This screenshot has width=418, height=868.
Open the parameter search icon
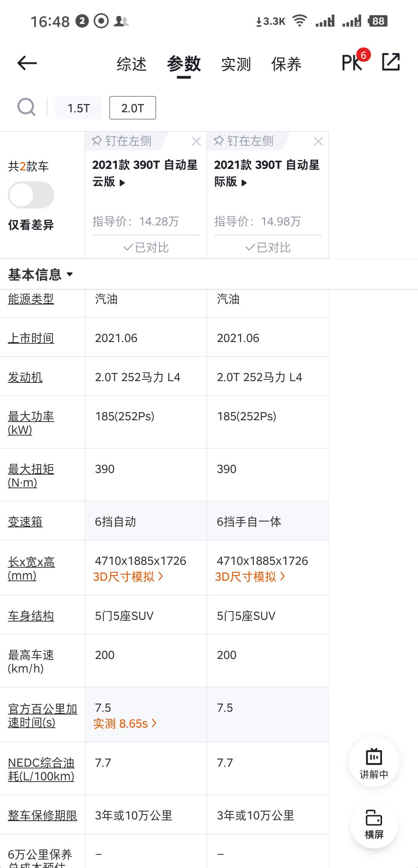click(26, 107)
